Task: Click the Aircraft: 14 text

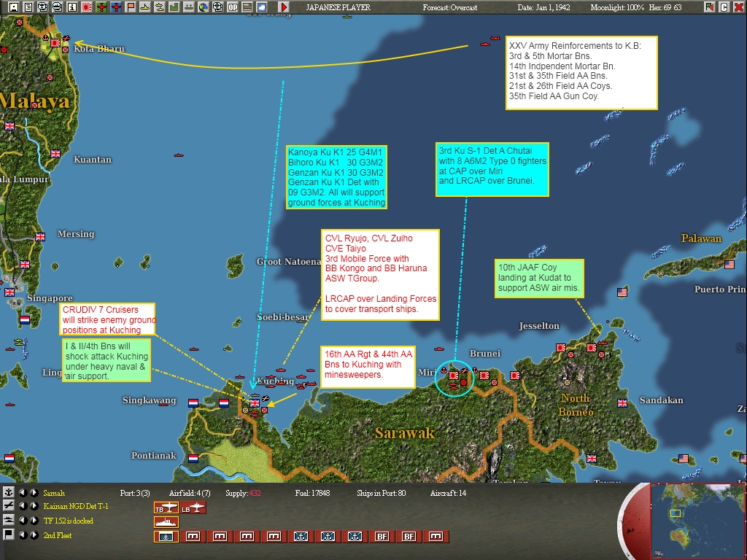Action: pyautogui.click(x=448, y=493)
